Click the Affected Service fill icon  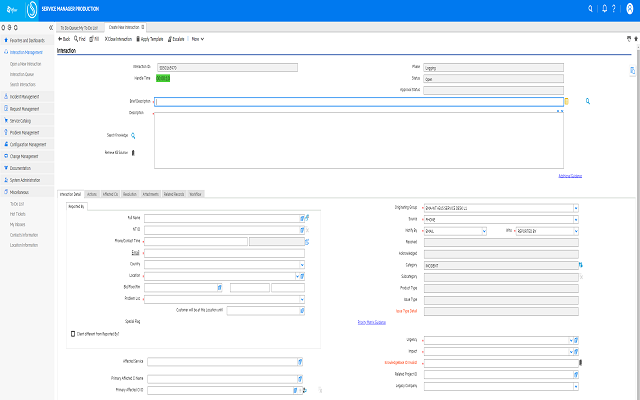tap(300, 362)
